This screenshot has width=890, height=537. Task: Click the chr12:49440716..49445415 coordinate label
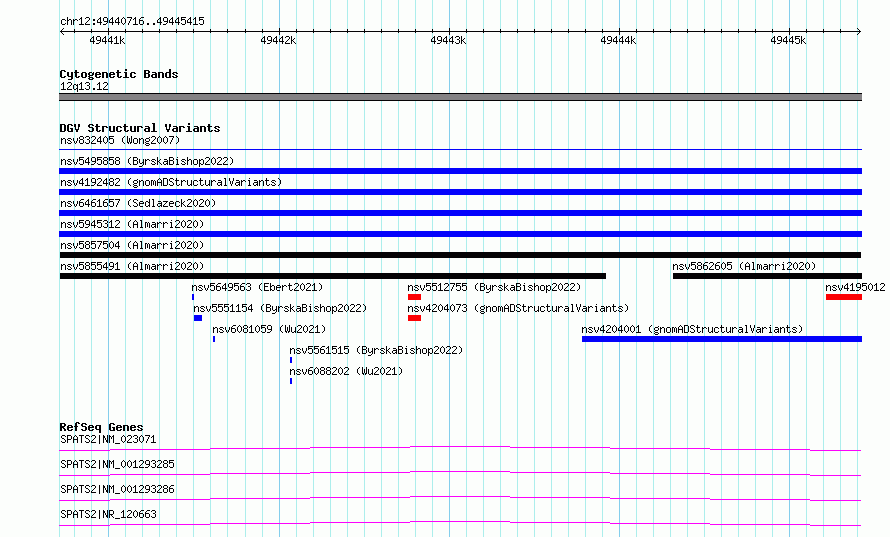pos(132,22)
